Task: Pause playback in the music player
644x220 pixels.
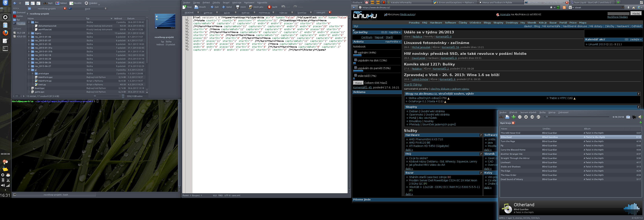Action: [x=520, y=117]
